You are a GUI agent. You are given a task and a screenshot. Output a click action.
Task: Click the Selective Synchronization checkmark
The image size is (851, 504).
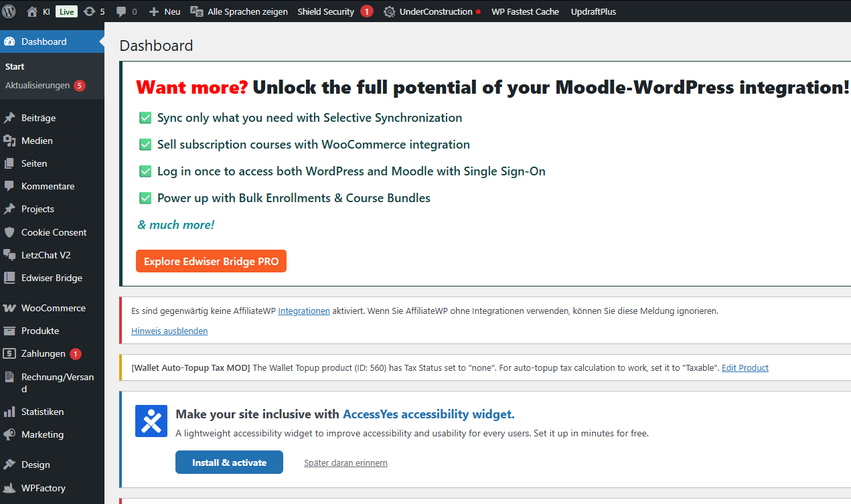click(x=145, y=118)
